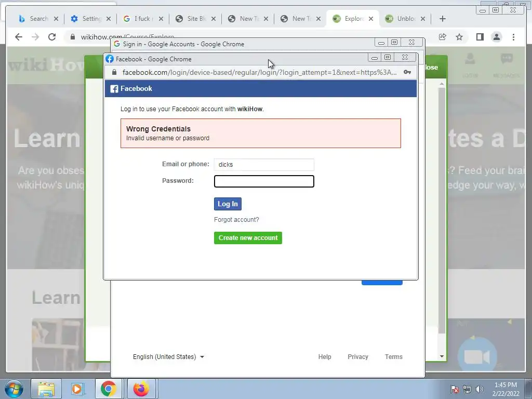The width and height of the screenshot is (532, 399).
Task: Click the wikiHow dialog scrollbar up arrow
Action: [442, 84]
